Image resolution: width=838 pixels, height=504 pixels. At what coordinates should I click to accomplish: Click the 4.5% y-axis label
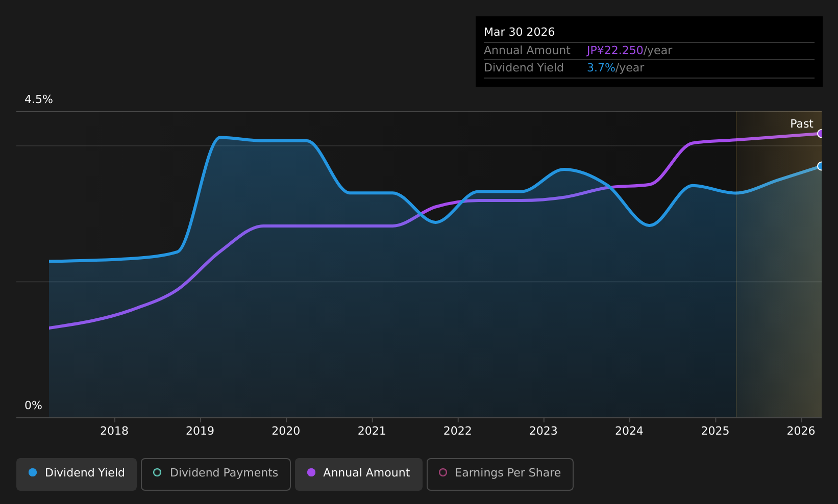pos(39,99)
